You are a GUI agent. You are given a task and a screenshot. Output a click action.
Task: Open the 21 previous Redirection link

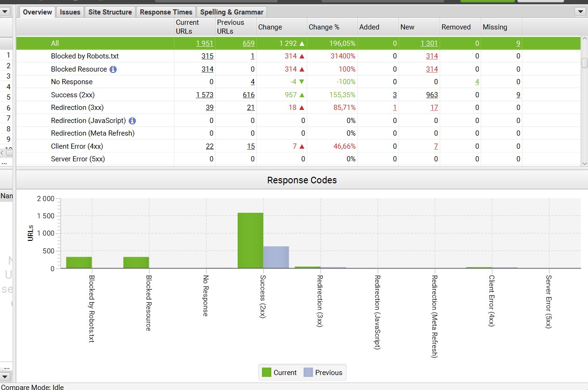click(x=251, y=108)
